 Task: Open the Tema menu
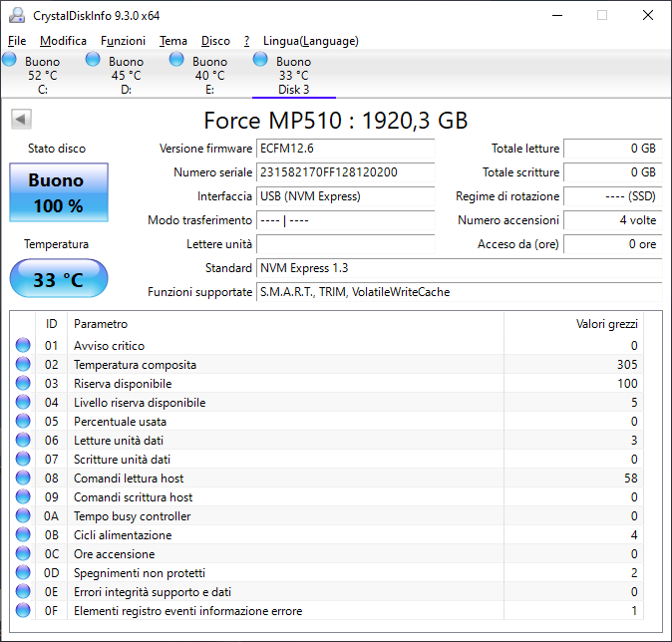pyautogui.click(x=173, y=41)
